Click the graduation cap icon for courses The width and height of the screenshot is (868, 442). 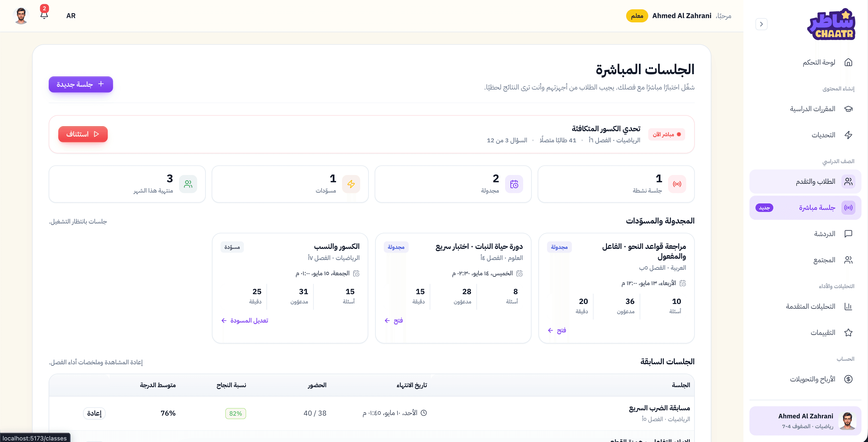click(848, 109)
